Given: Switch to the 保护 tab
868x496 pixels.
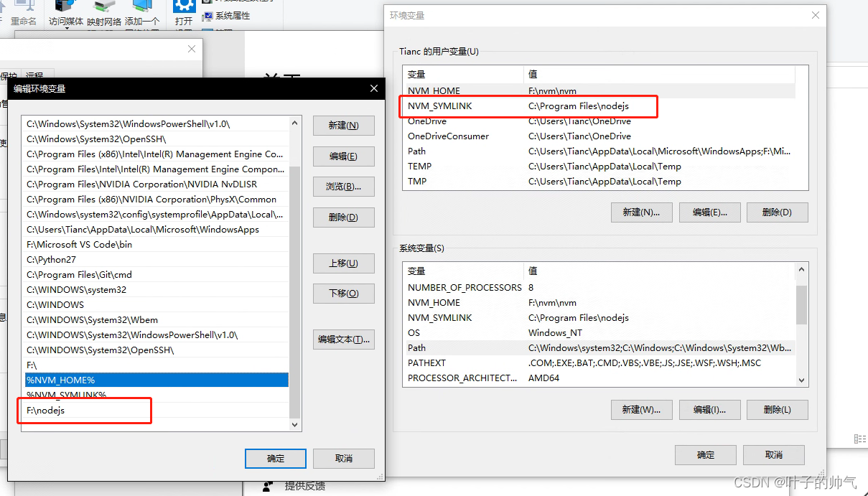Looking at the screenshot, I should click(9, 76).
